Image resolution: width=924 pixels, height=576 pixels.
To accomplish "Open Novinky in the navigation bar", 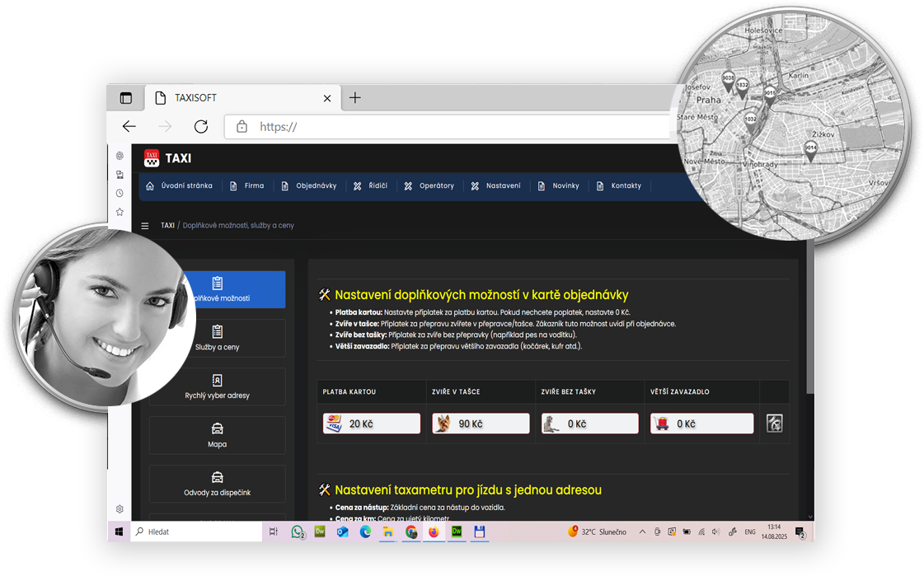I will pos(559,185).
